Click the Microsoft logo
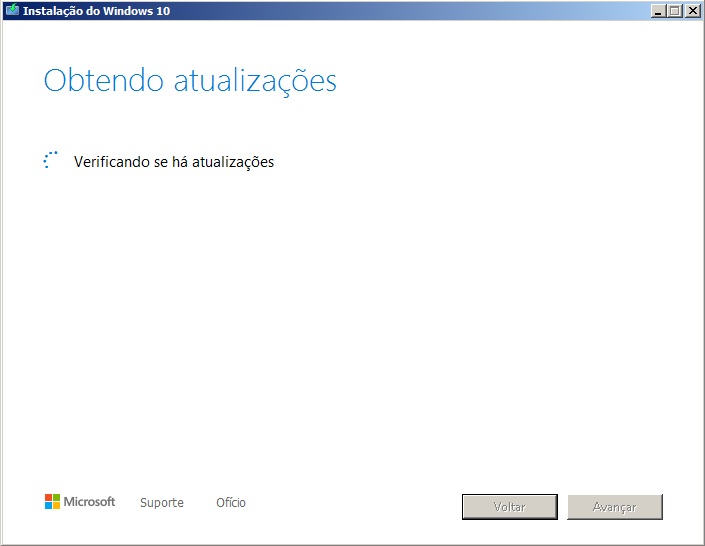Image resolution: width=705 pixels, height=546 pixels. coord(80,501)
